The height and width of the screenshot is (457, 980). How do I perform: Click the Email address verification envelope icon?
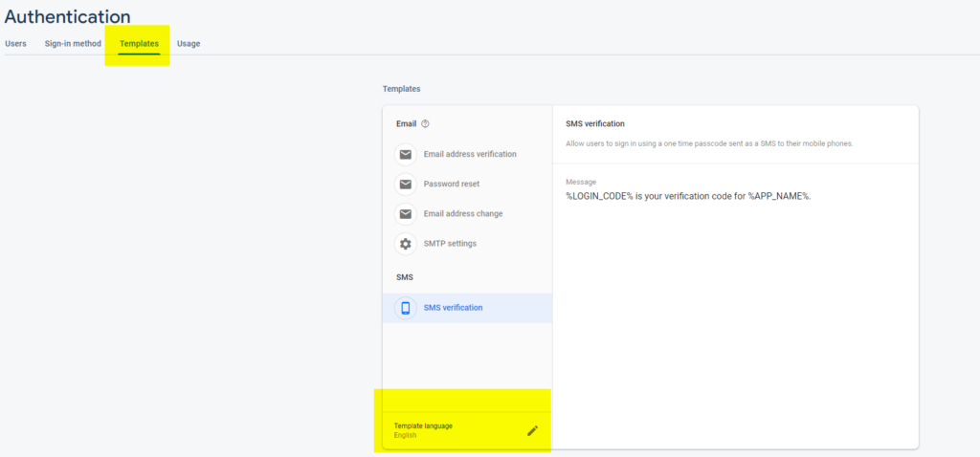click(x=406, y=154)
